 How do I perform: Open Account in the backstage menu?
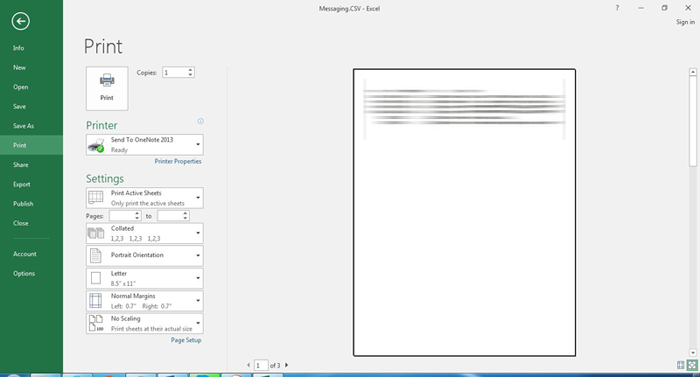pos(31,254)
